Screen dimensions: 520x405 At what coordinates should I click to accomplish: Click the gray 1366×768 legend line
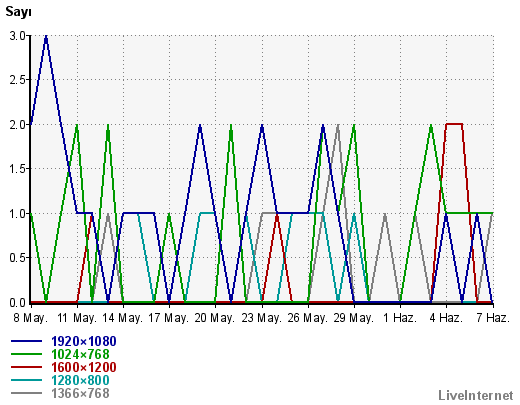(26, 393)
